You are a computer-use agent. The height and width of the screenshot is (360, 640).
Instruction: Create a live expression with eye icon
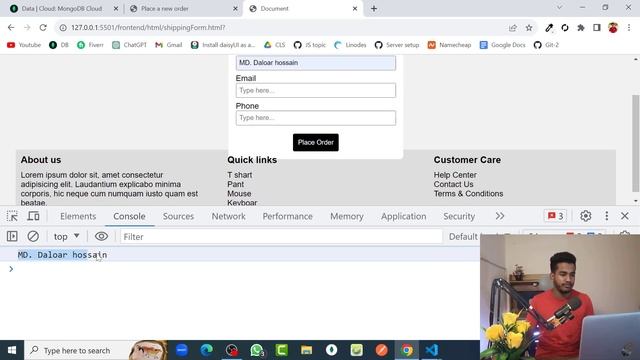[101, 236]
